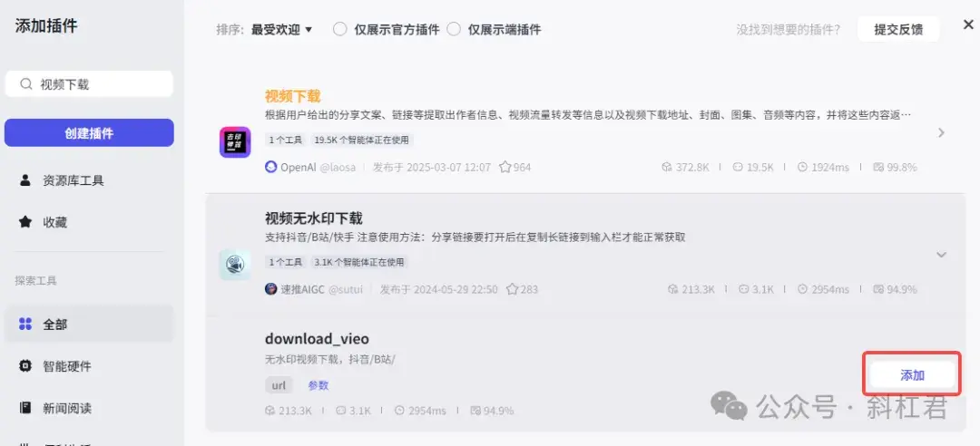
Task: Click the 创建插件 button
Action: click(x=89, y=133)
